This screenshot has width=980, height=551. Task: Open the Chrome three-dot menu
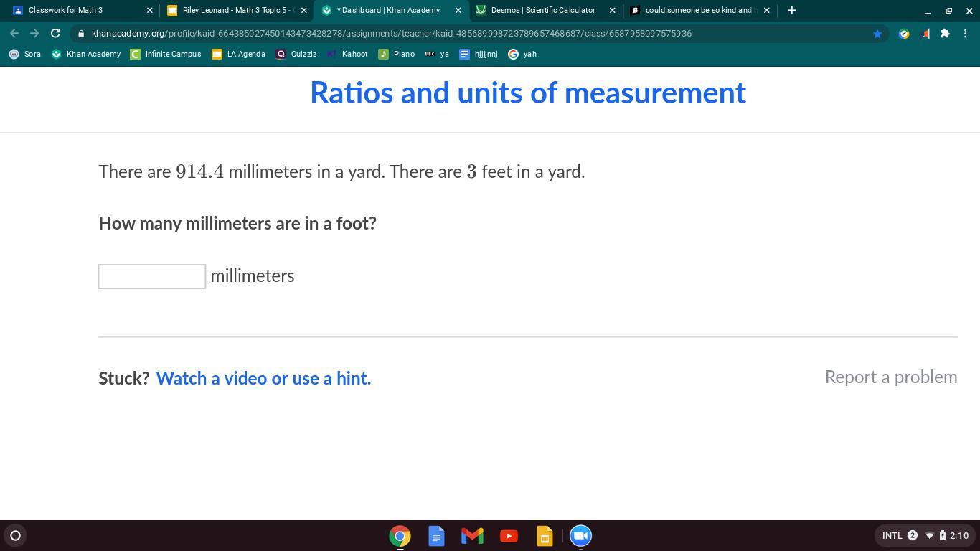click(x=966, y=34)
